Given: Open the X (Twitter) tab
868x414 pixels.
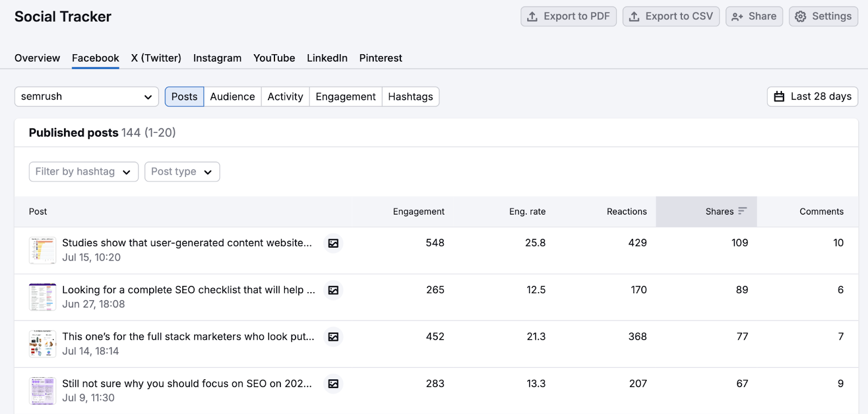Looking at the screenshot, I should tap(156, 58).
